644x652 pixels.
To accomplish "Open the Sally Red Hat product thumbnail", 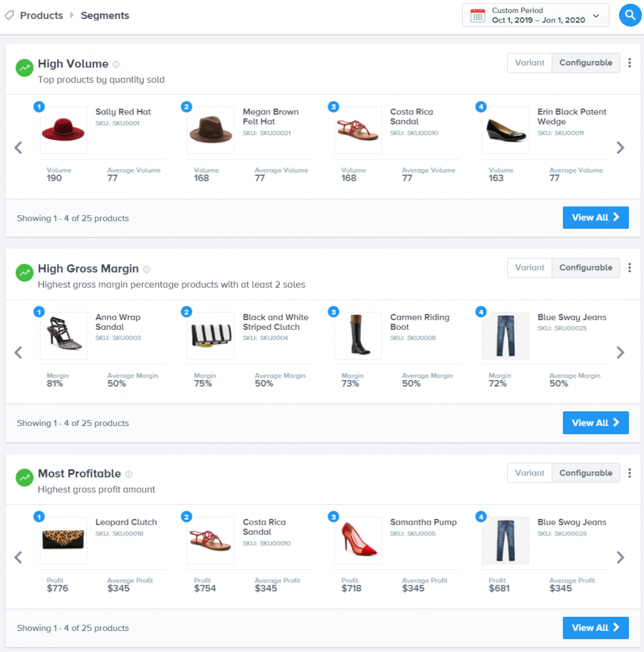I will (x=64, y=130).
